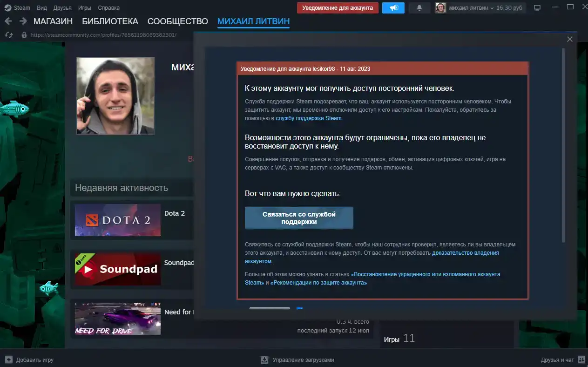Screen dimensions: 588x367
Task: Click the small avatar in the top bar
Action: 440,8
